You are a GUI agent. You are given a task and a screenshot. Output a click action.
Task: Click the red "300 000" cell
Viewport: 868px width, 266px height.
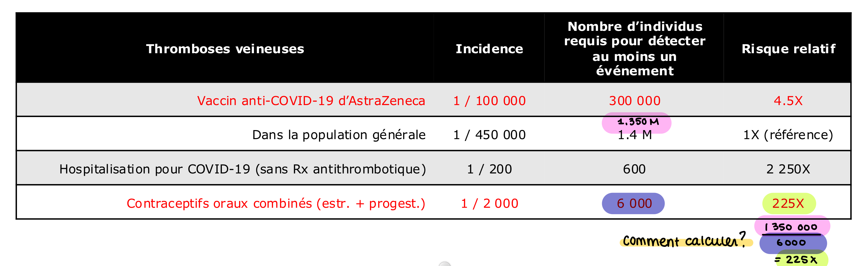[x=634, y=101]
